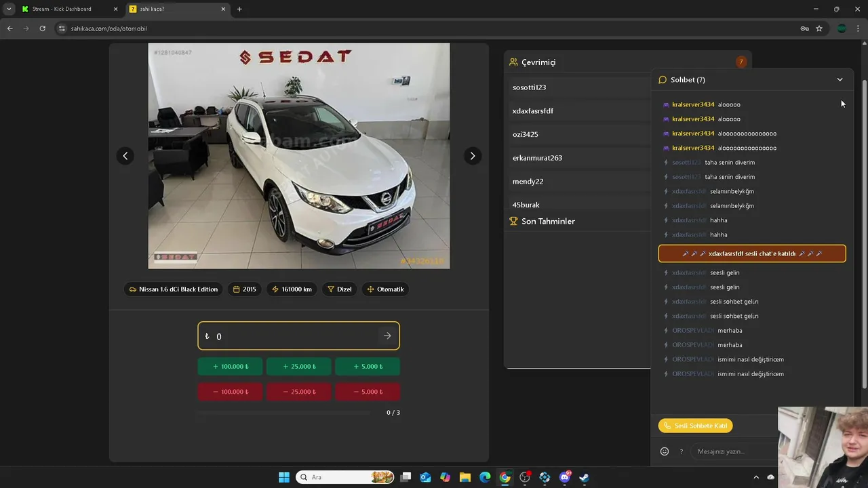Viewport: 868px width, 488px height.
Task: Click the 161000 km mileage tag
Action: tap(292, 289)
